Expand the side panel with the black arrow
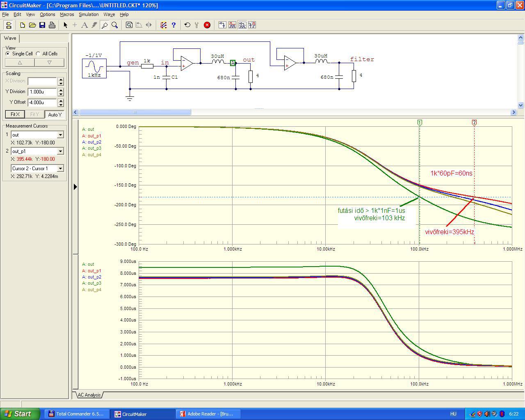The height and width of the screenshot is (420, 525). click(x=75, y=187)
